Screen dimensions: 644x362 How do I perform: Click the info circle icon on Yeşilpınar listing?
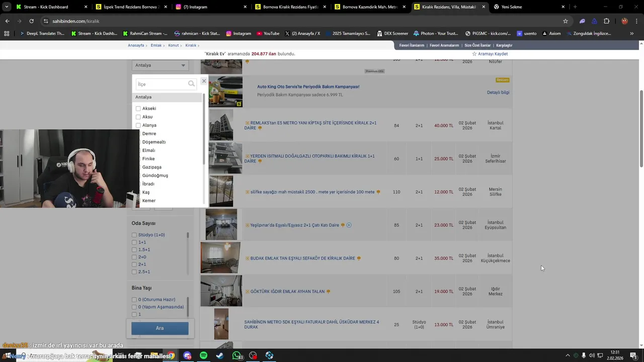pos(349,225)
